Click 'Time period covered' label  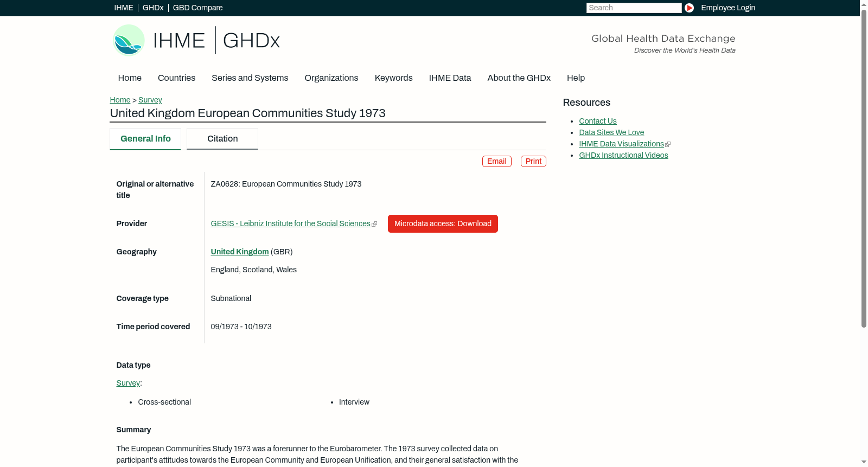click(x=153, y=327)
